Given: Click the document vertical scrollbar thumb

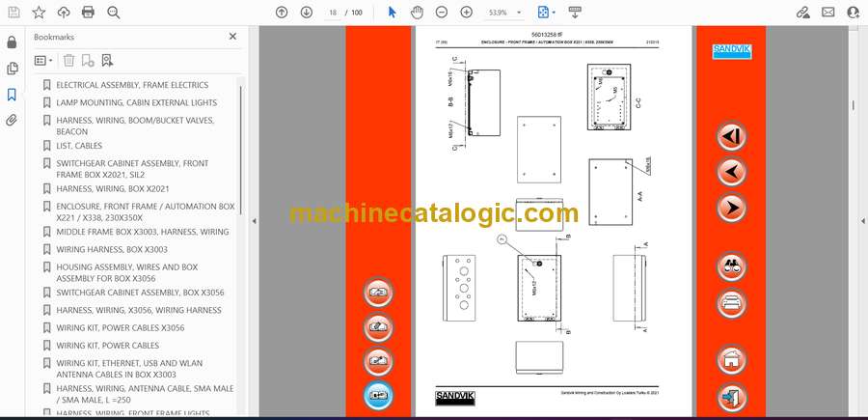Looking at the screenshot, I should 853,107.
